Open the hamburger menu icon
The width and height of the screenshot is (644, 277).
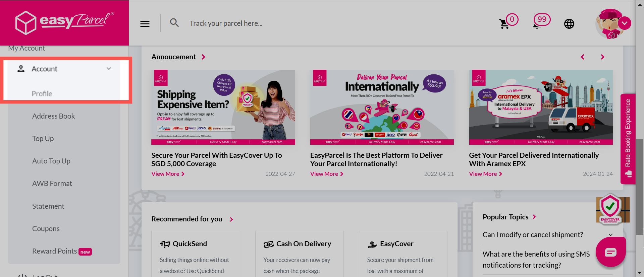tap(145, 24)
